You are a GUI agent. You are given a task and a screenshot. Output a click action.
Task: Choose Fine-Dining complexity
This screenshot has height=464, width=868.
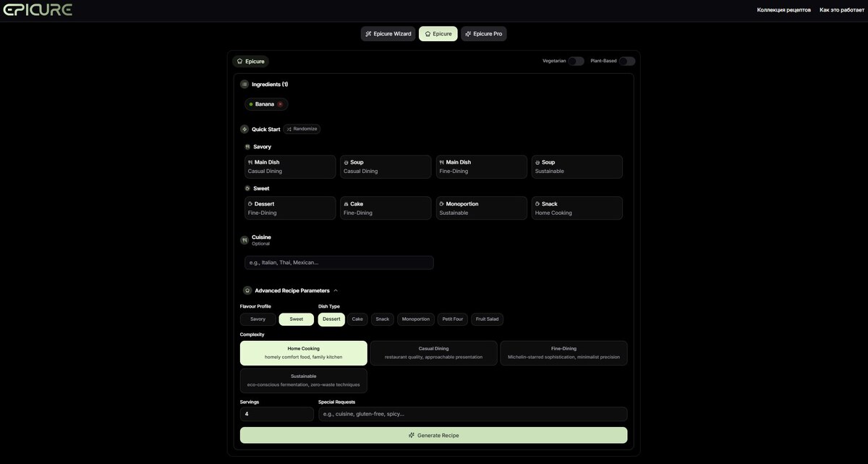point(564,353)
